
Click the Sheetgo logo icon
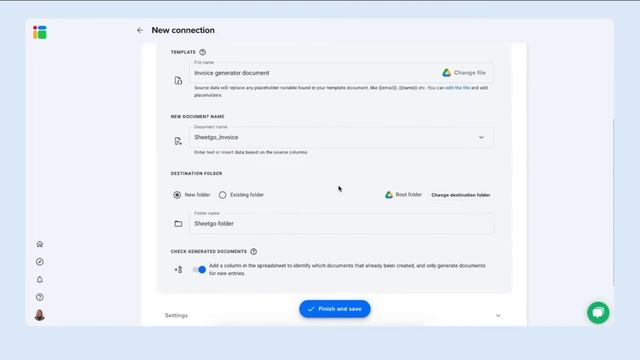point(40,32)
